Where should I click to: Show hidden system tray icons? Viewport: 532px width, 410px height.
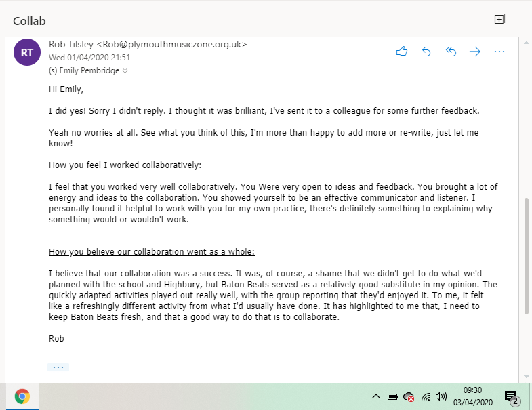pyautogui.click(x=376, y=396)
